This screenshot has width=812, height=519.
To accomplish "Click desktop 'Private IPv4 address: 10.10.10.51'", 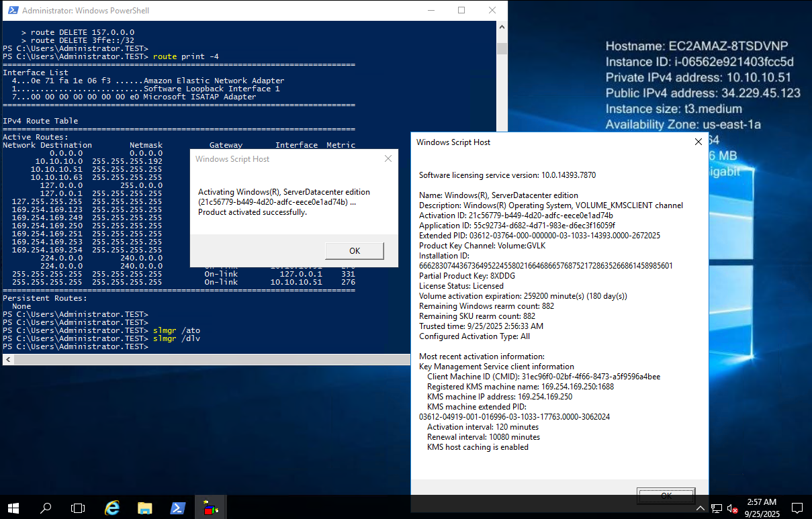I will (698, 77).
